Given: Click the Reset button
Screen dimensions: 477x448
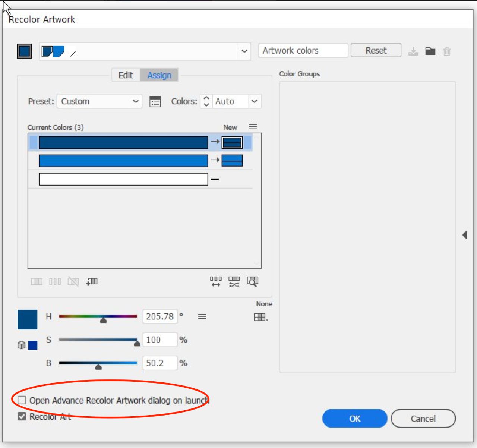Looking at the screenshot, I should click(x=376, y=50).
